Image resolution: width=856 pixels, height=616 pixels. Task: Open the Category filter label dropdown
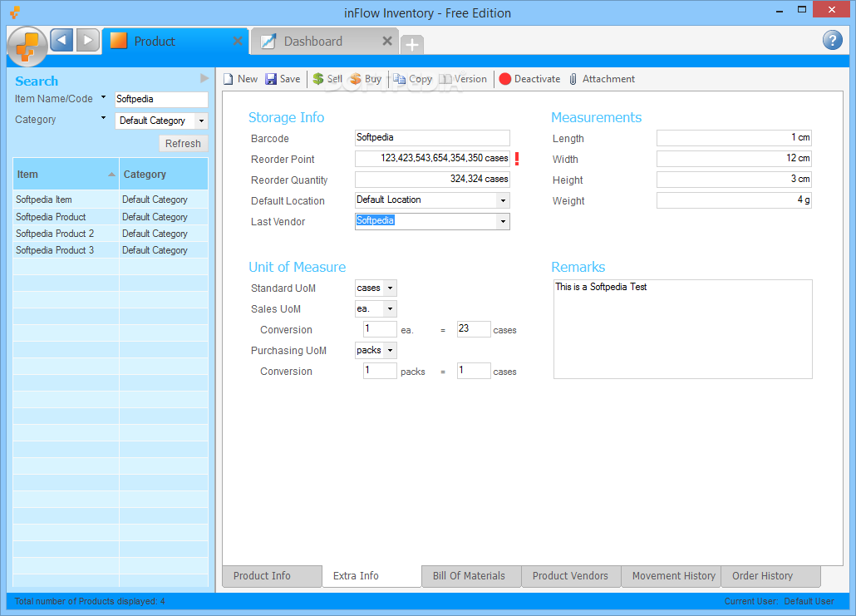103,118
